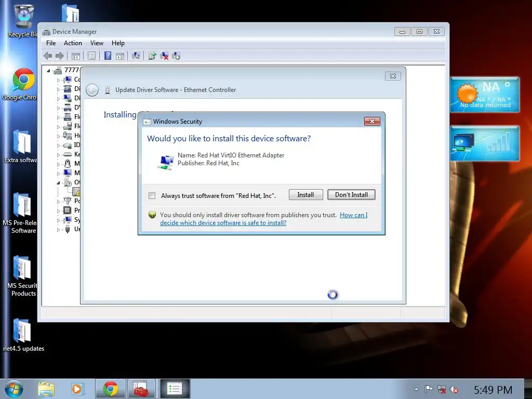Screen dimensions: 532x399
Task: Select the Google Chrome desktop shortcut
Action: click(22, 84)
